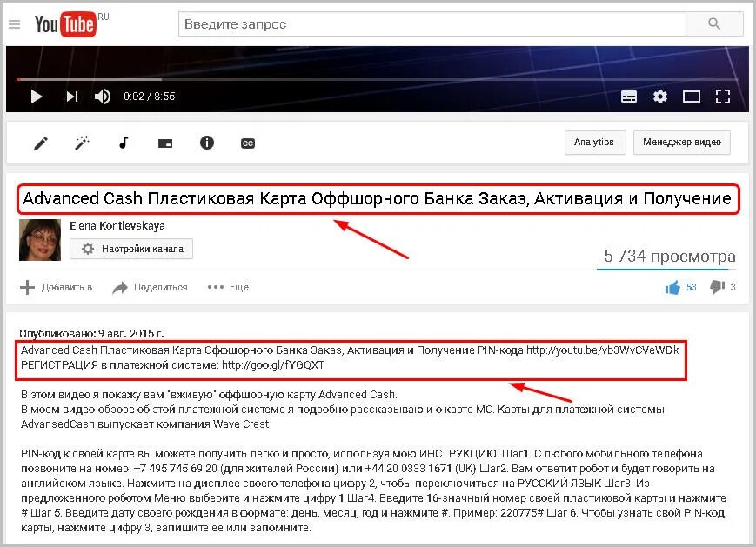Seek on the video progress bar
Viewport: 756px width, 547px height.
coord(377,79)
